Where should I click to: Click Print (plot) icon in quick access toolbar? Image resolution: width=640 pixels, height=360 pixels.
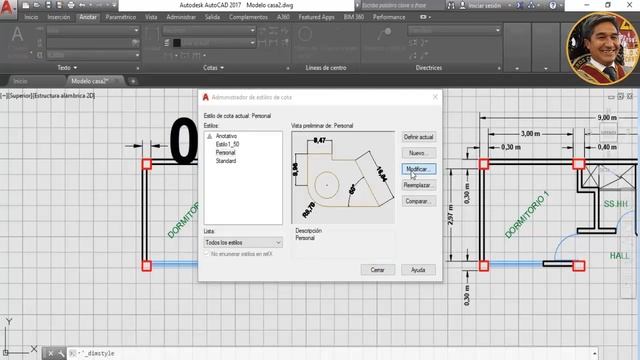[x=71, y=5]
